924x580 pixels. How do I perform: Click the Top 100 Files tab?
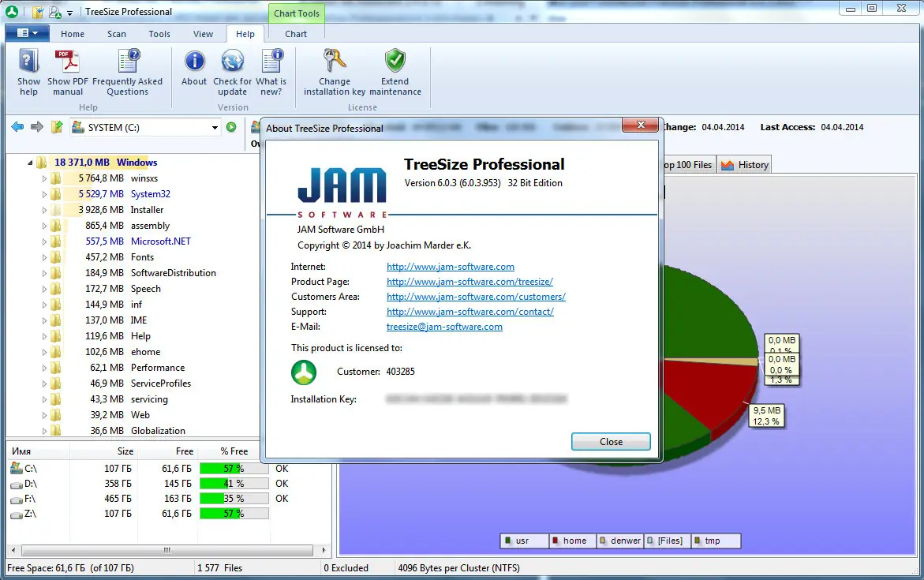[x=687, y=165]
